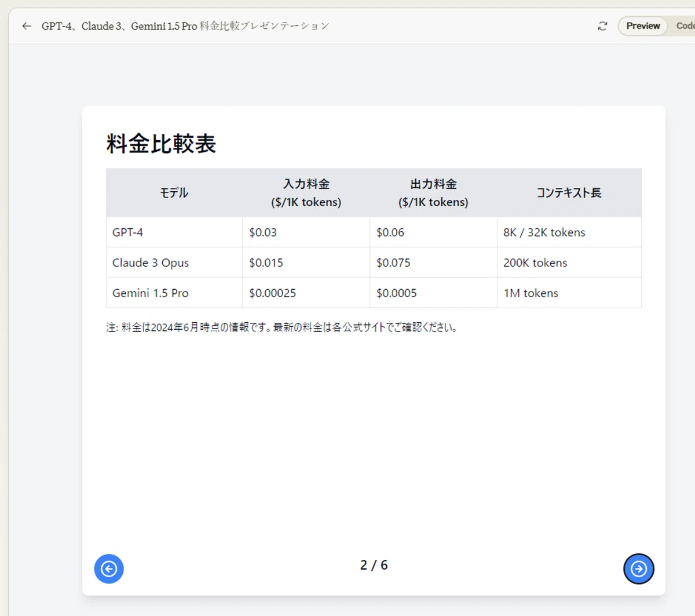Select the Claude 3 Opus model cell
The width and height of the screenshot is (695, 616).
(x=174, y=263)
